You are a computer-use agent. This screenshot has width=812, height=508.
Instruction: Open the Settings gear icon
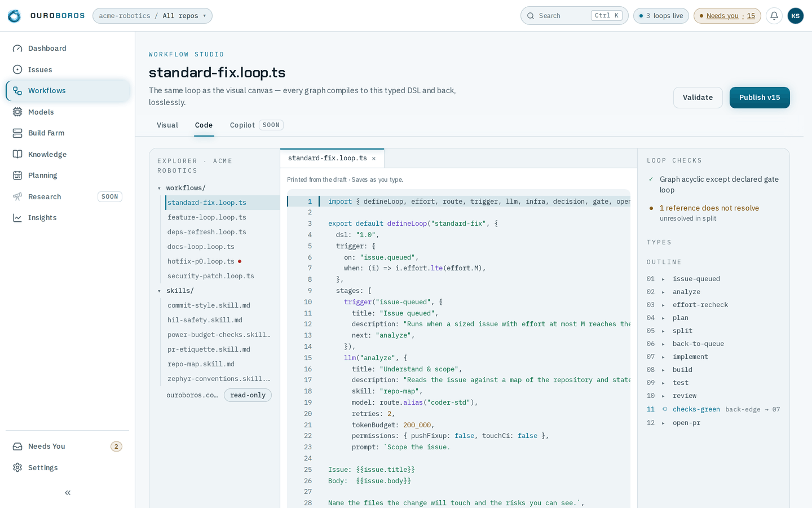point(17,467)
